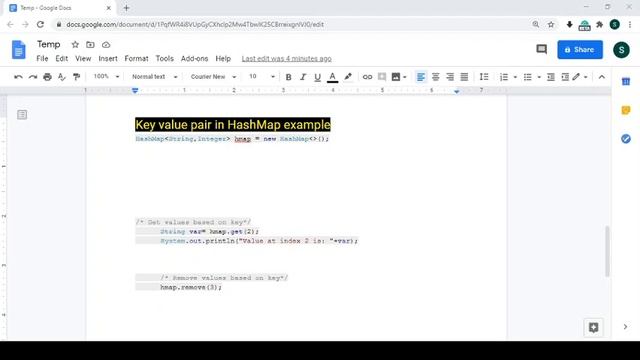Open the Insert menu

coord(108,58)
